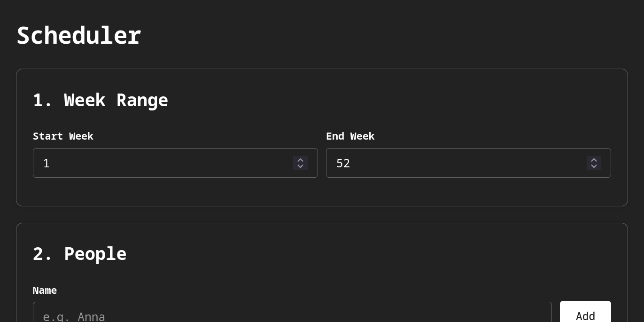
Task: Click the End Week spinner control box
Action: point(594,163)
